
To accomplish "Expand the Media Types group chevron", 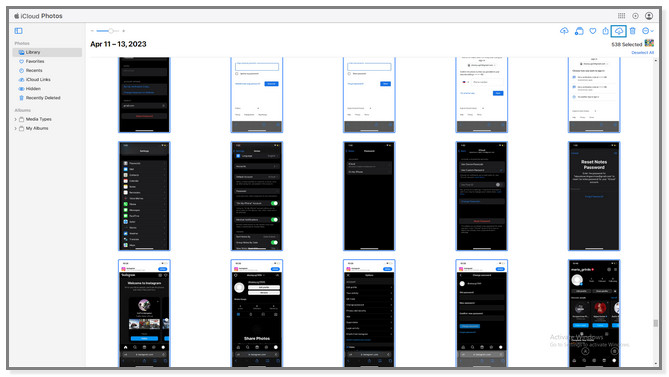I will 16,119.
